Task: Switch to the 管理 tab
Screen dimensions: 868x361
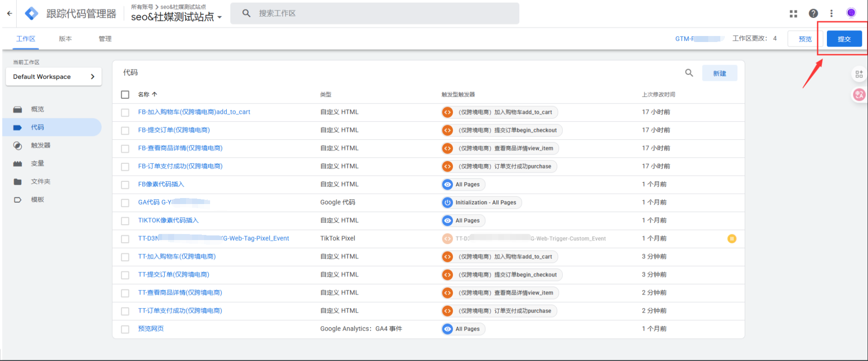Action: 105,39
